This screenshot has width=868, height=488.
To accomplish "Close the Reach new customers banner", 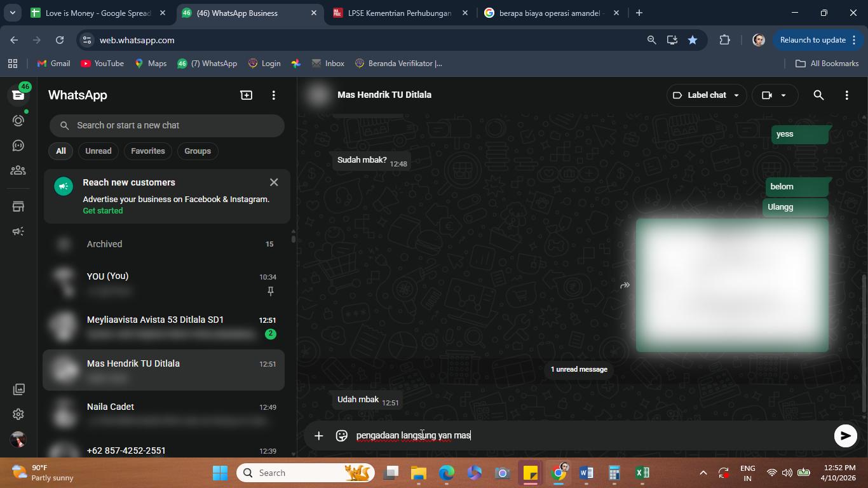I will pyautogui.click(x=274, y=182).
